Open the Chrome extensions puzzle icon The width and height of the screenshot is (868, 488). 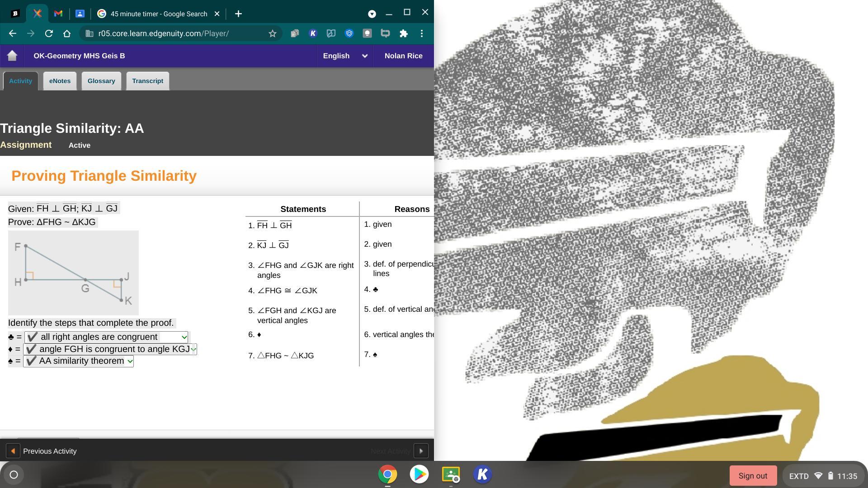coord(403,33)
